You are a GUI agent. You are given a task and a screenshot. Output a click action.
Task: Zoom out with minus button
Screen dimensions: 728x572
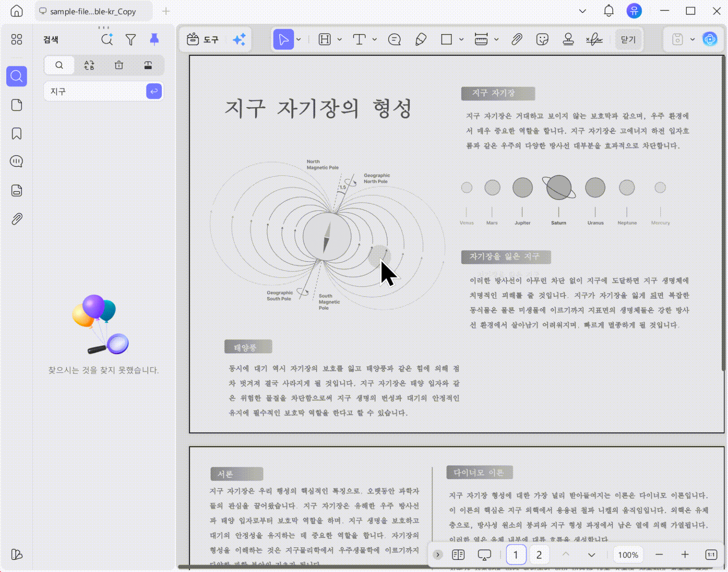(659, 555)
